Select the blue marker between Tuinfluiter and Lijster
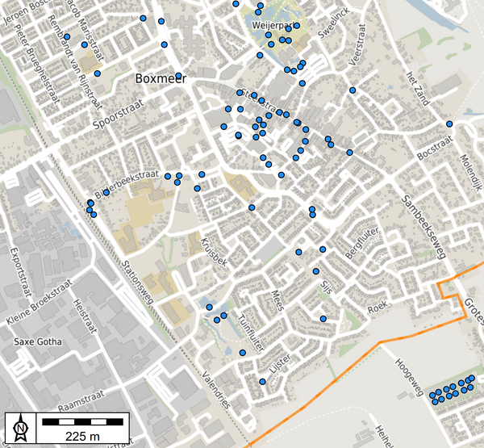The width and height of the screenshot is (484, 448). click(x=243, y=353)
